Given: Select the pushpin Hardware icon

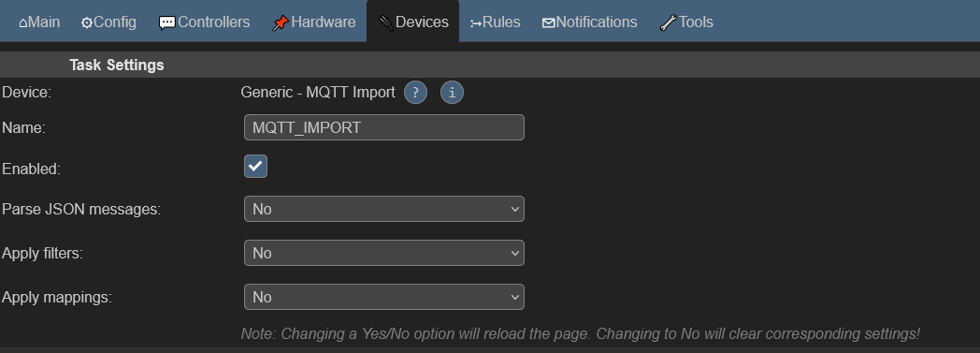Looking at the screenshot, I should (280, 23).
